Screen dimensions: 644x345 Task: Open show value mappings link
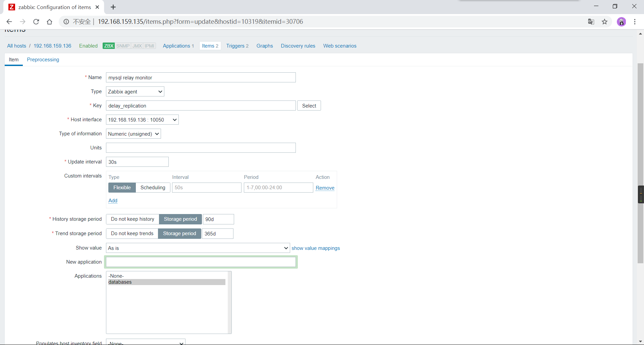click(316, 248)
